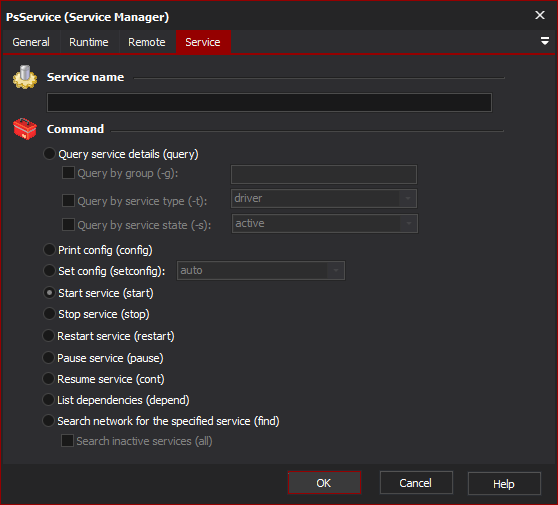
Task: Select Start service radio button
Action: tap(49, 293)
